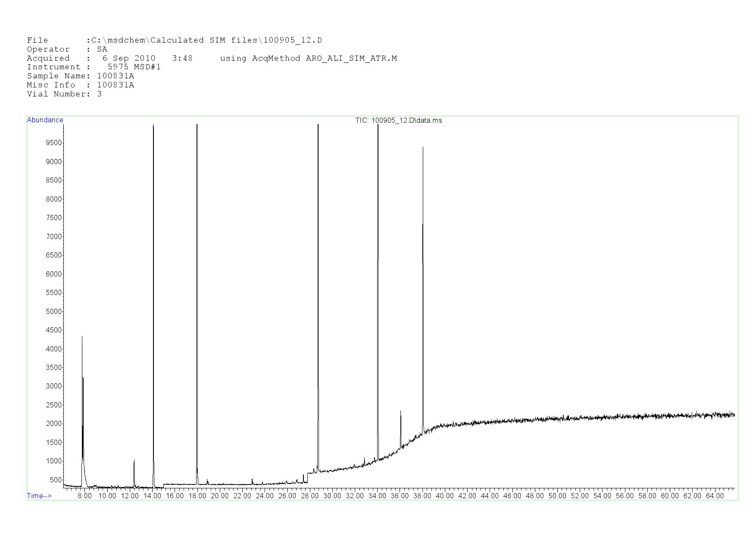Click the blue Time--> axis label
Image resolution: width=756 pixels, height=534 pixels.
(x=39, y=496)
